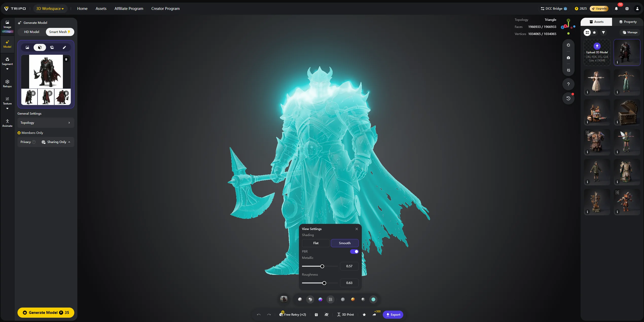This screenshot has height=322, width=644.
Task: Click the Export button
Action: (x=393, y=315)
